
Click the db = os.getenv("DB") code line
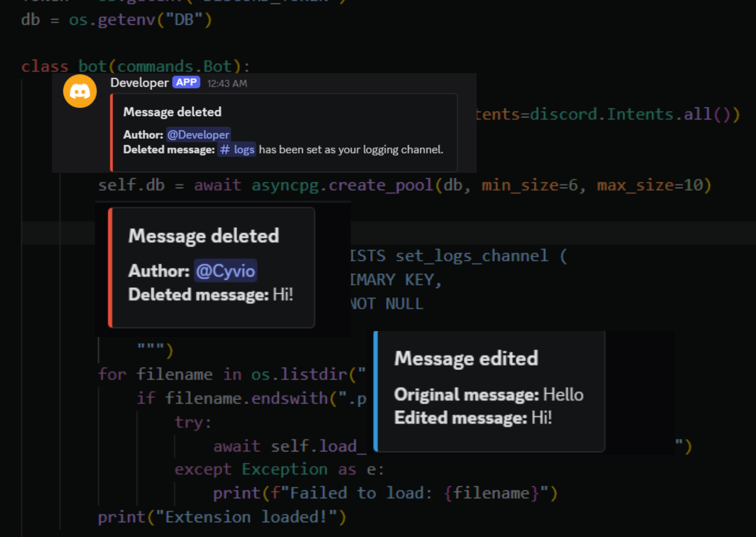[116, 19]
